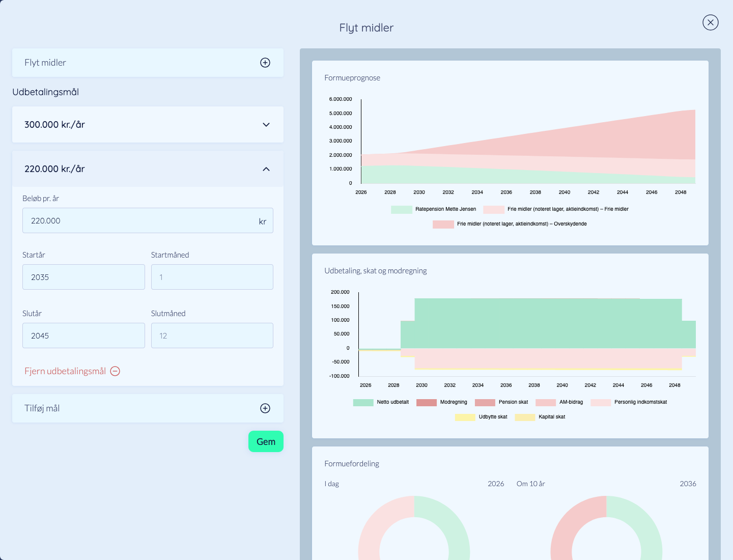733x560 pixels.
Task: Click the Udbetalingsmål heading
Action: coord(45,92)
